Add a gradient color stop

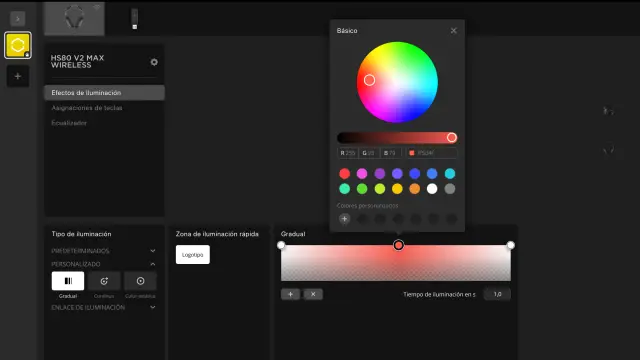tap(290, 294)
